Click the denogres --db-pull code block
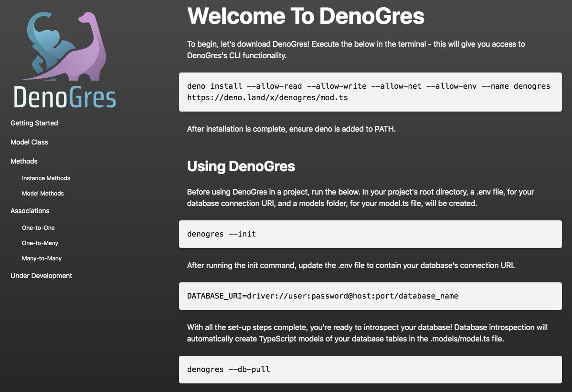The width and height of the screenshot is (572, 392). tap(370, 370)
